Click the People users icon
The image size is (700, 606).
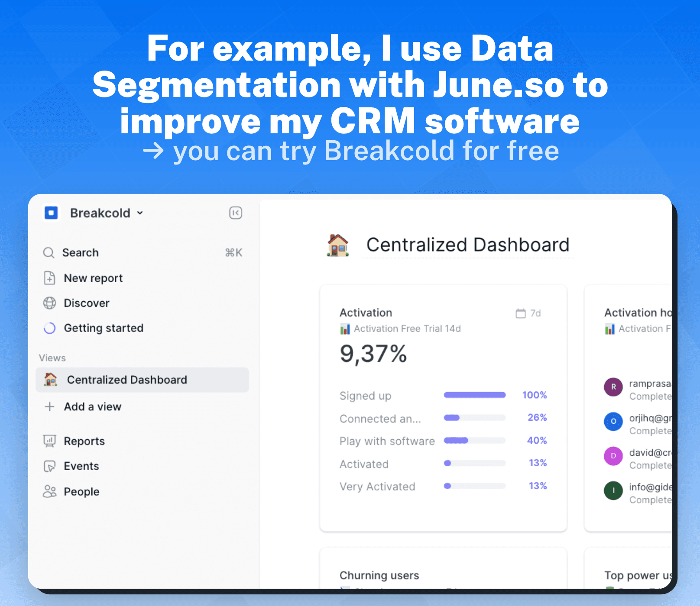coord(50,491)
